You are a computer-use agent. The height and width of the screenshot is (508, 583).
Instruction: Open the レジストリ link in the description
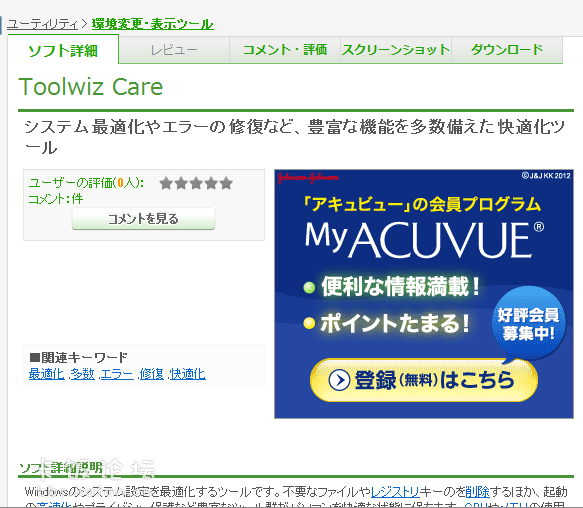(x=395, y=492)
